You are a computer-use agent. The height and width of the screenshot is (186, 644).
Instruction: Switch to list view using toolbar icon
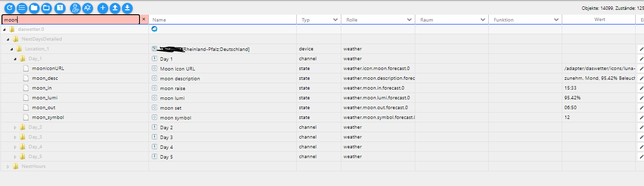(x=22, y=7)
